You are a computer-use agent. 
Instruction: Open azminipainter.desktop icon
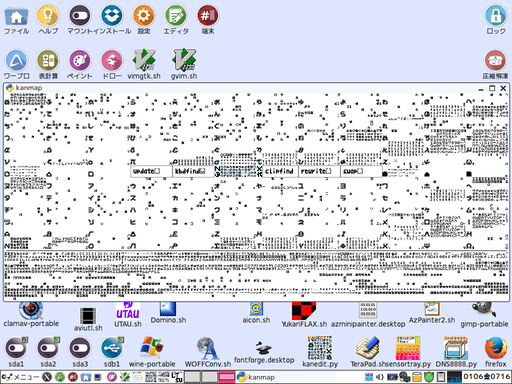(368, 311)
